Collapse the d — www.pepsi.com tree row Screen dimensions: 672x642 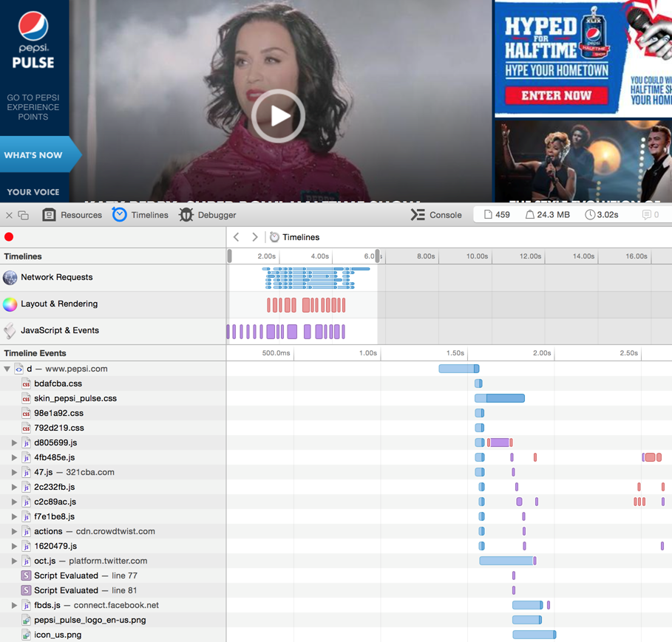click(x=7, y=369)
